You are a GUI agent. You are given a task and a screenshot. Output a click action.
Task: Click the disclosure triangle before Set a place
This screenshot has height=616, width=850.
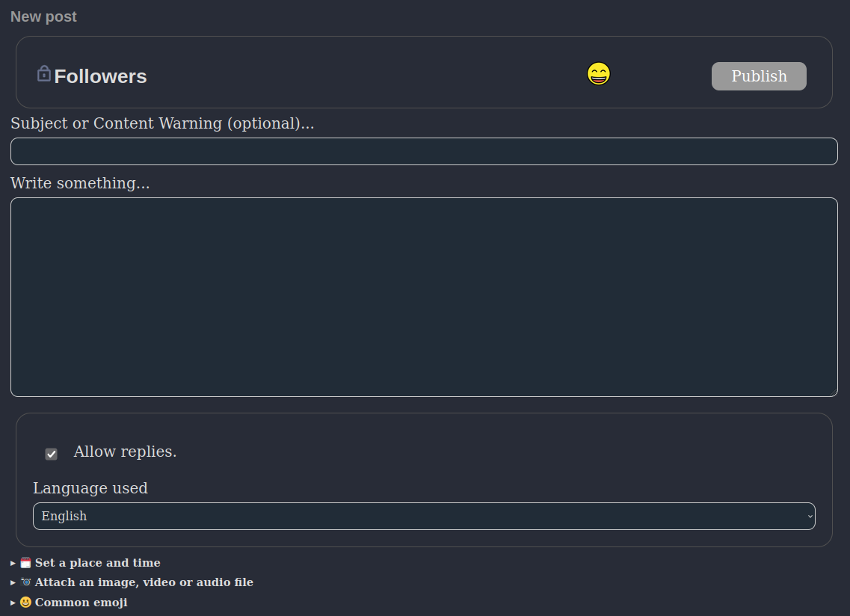[x=12, y=563]
